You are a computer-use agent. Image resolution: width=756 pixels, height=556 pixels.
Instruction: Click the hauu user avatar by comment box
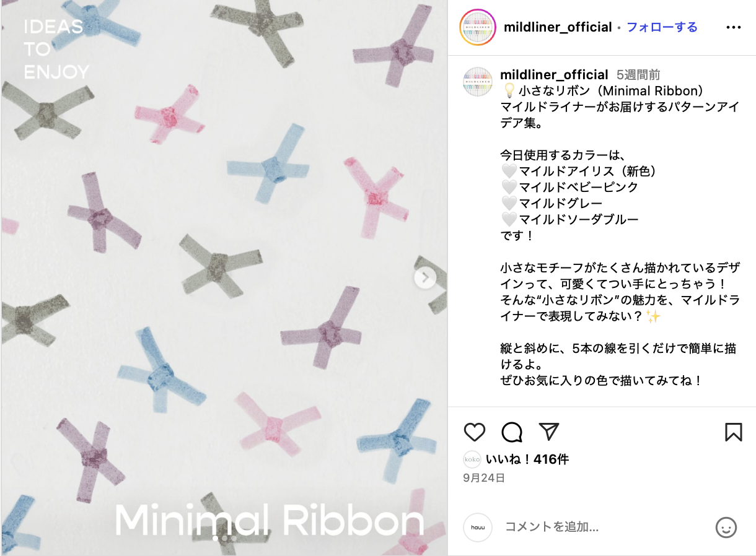coord(478,528)
